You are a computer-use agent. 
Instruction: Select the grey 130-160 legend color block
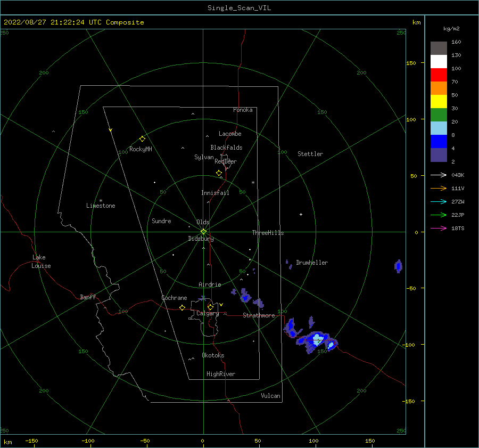click(439, 48)
